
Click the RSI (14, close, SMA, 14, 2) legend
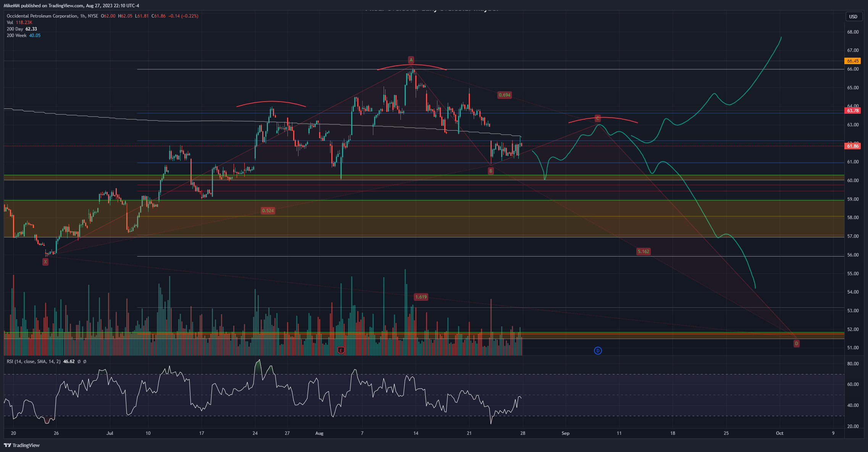click(34, 362)
